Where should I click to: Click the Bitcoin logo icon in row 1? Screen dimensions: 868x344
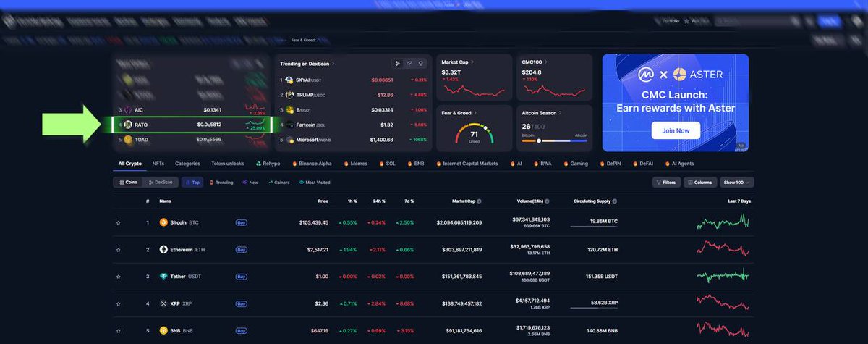[x=163, y=222]
